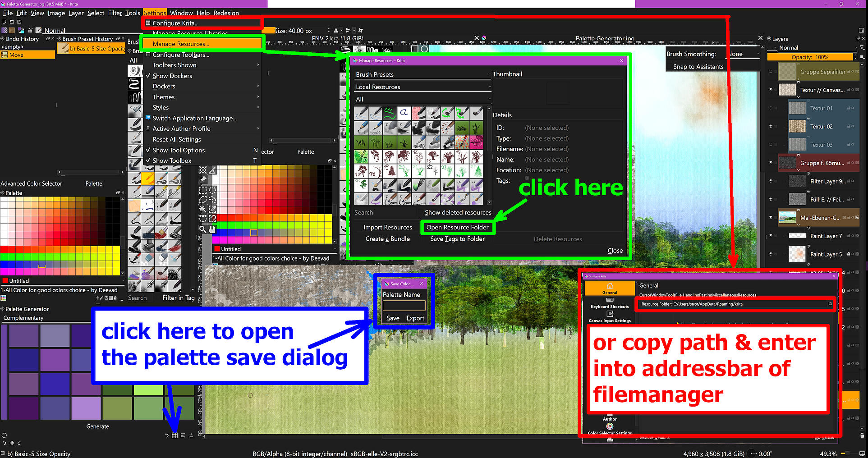Viewport: 868px width, 458px height.
Task: Click Save Tags to Folder button
Action: (x=457, y=239)
